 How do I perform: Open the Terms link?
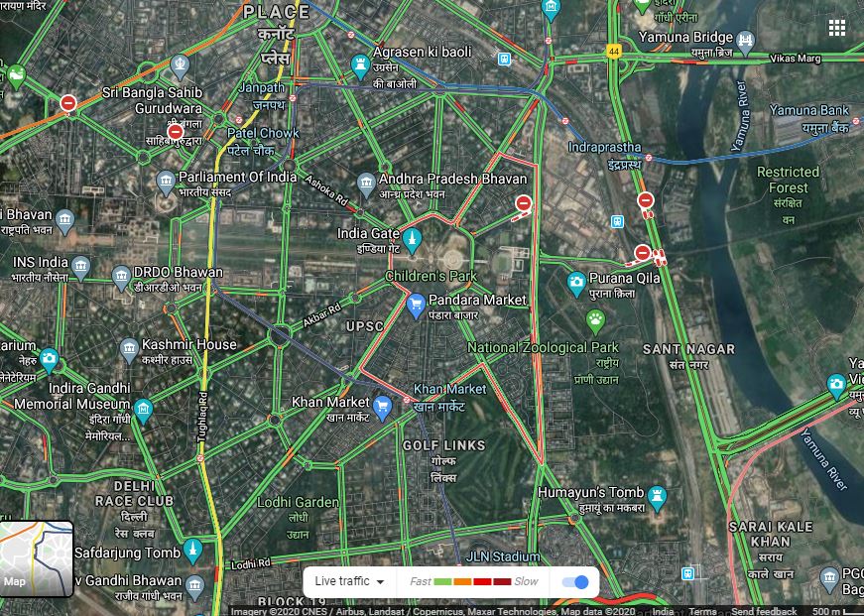702,611
